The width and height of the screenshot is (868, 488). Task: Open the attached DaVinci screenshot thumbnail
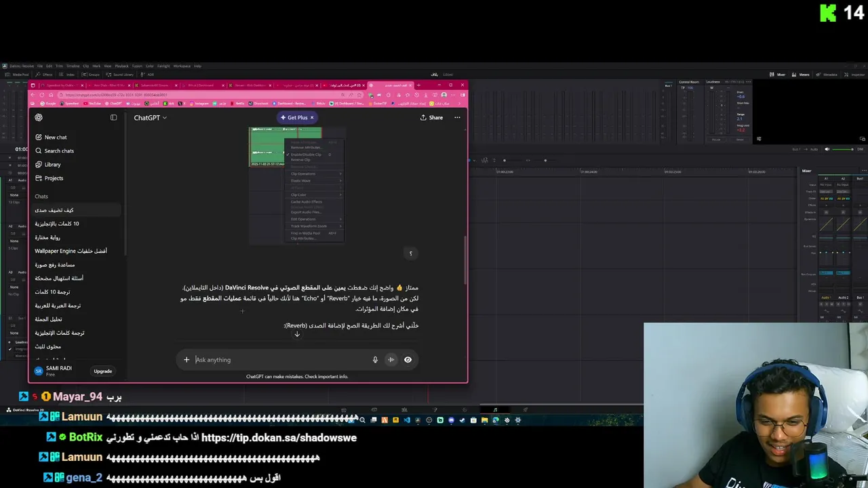click(x=296, y=185)
